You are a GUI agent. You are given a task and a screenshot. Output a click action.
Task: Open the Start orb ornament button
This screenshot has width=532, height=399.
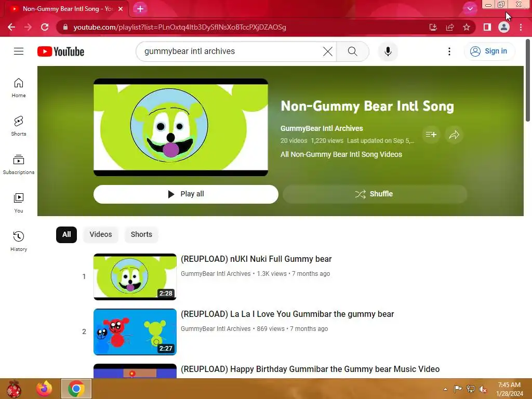click(14, 389)
